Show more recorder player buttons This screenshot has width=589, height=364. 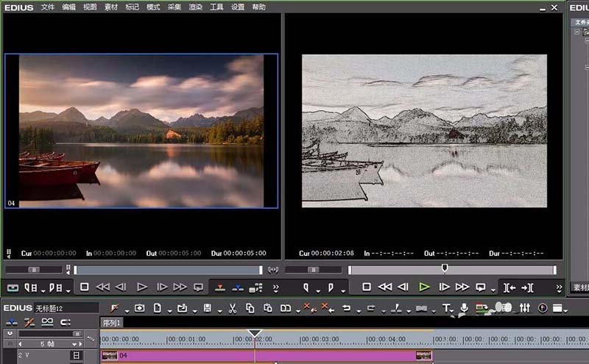click(559, 288)
